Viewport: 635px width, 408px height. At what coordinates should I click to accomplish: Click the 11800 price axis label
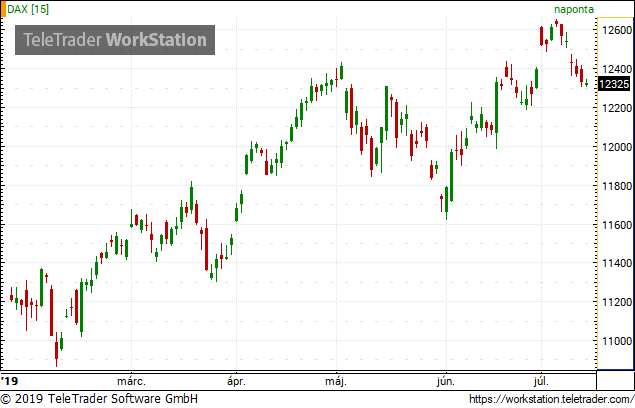pos(617,186)
